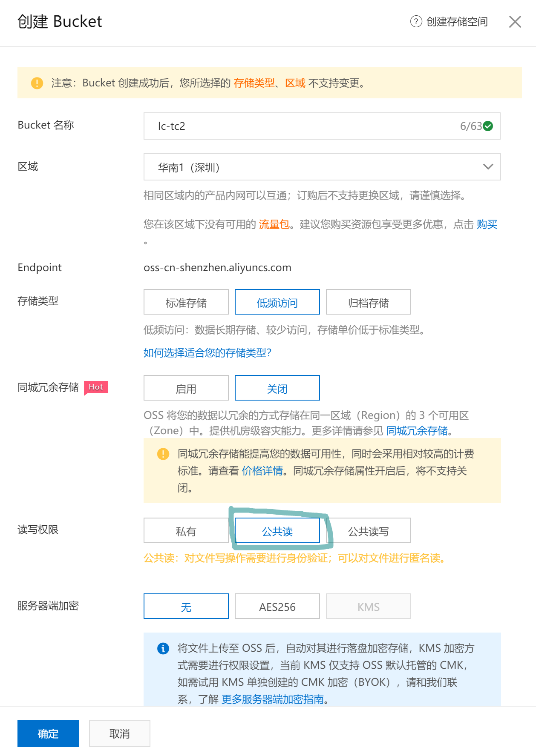Click the green validation checkmark icon
536x756 pixels.
click(488, 126)
